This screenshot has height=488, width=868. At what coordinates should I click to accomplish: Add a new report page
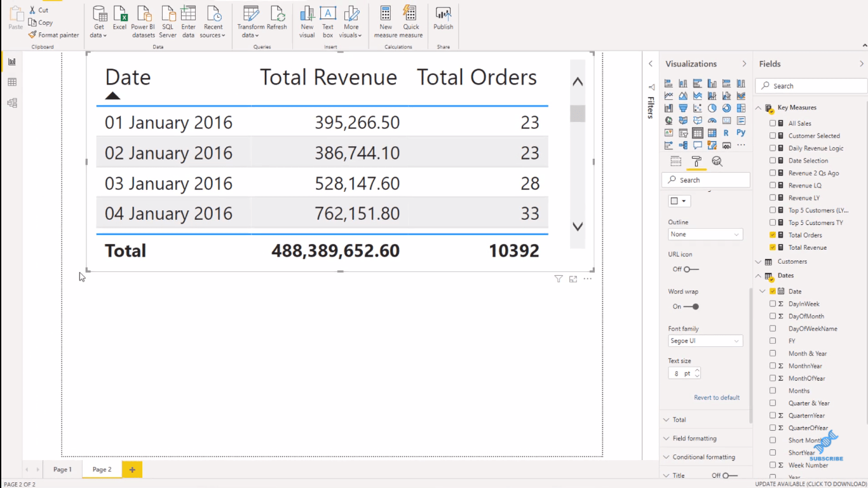(x=132, y=470)
